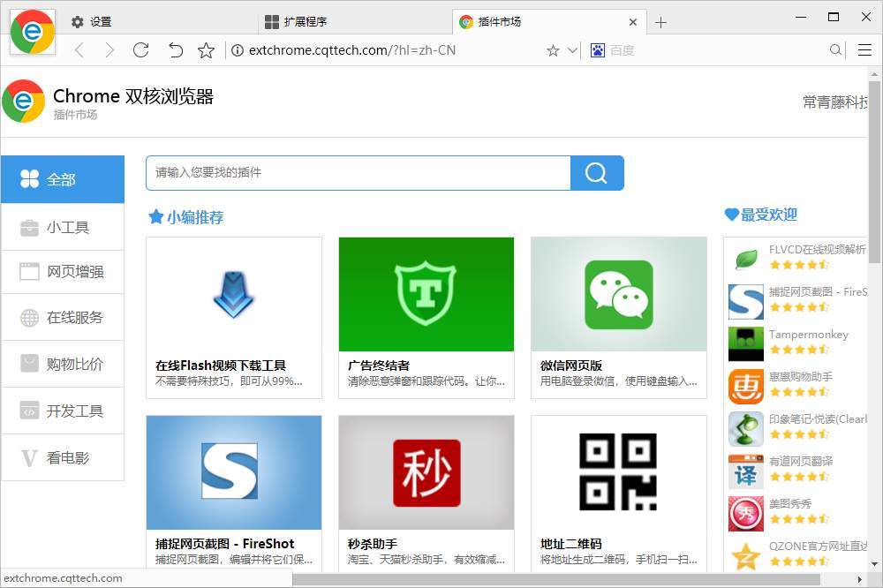Open the FireShot blue S thumbnail
This screenshot has height=588, width=883.
[234, 472]
